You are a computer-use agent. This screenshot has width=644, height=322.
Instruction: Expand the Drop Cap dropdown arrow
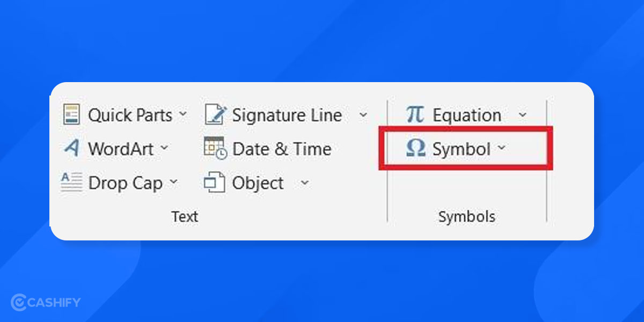tap(174, 182)
